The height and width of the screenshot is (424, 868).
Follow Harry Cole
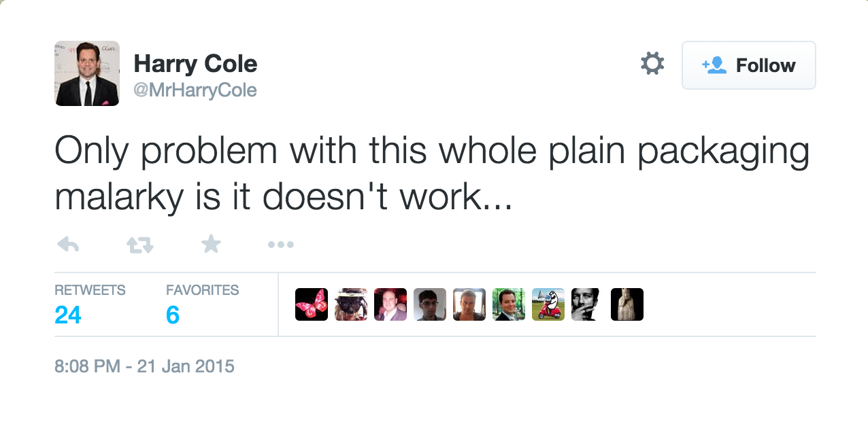pos(748,65)
